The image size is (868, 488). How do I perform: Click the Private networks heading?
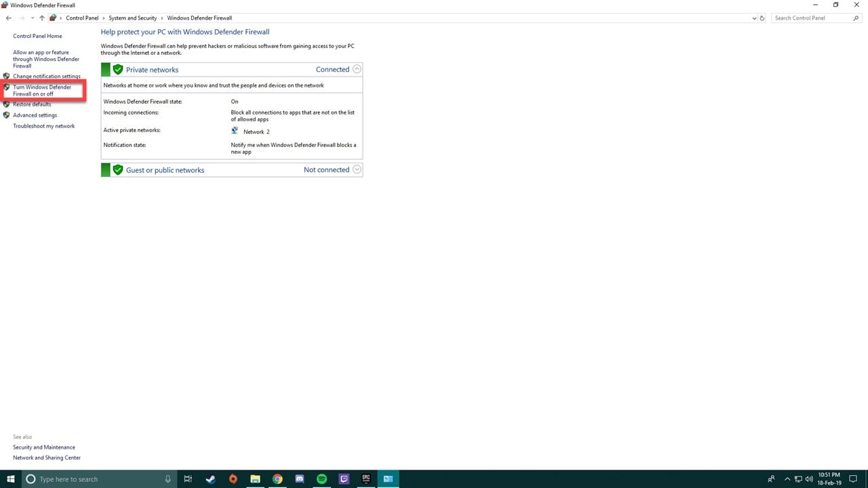(x=152, y=70)
